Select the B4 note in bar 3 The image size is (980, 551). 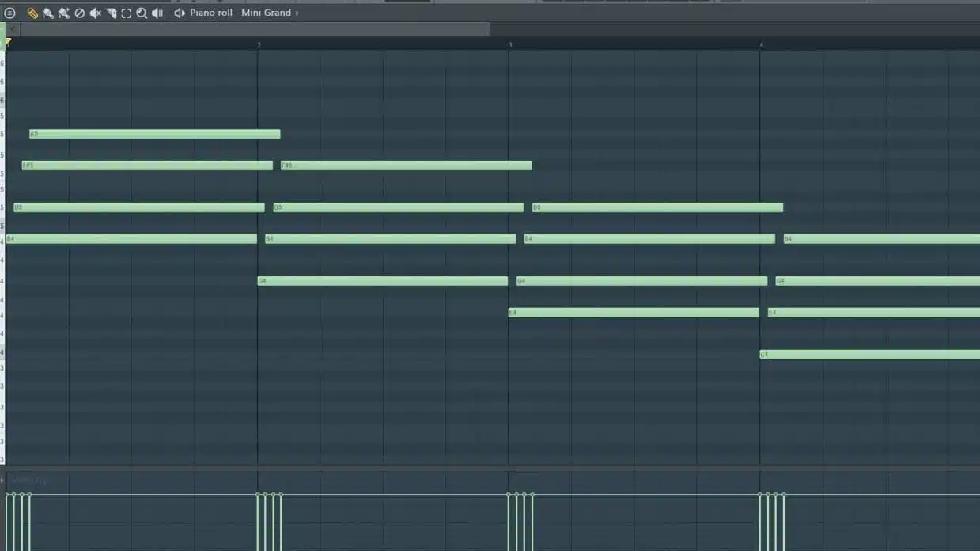(x=650, y=239)
